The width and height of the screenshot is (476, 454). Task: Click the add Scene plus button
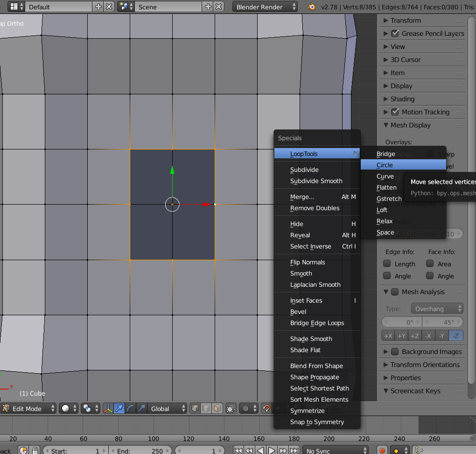[x=208, y=7]
